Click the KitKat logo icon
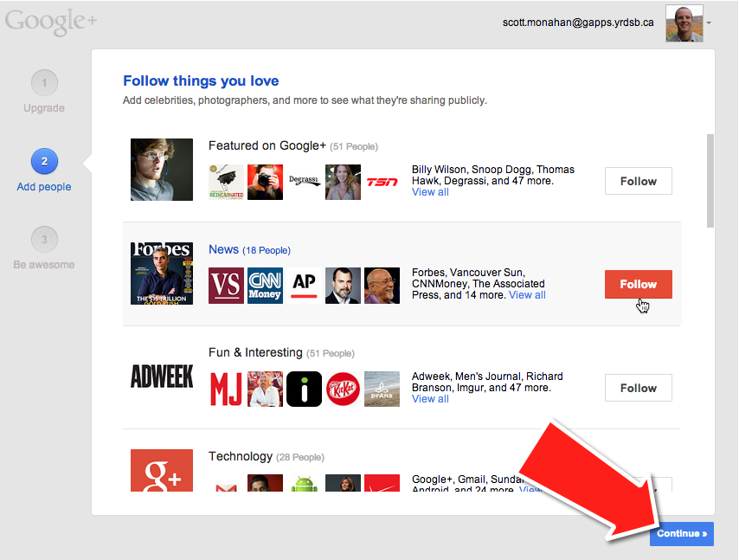Screen dimensions: 739x560 point(343,389)
